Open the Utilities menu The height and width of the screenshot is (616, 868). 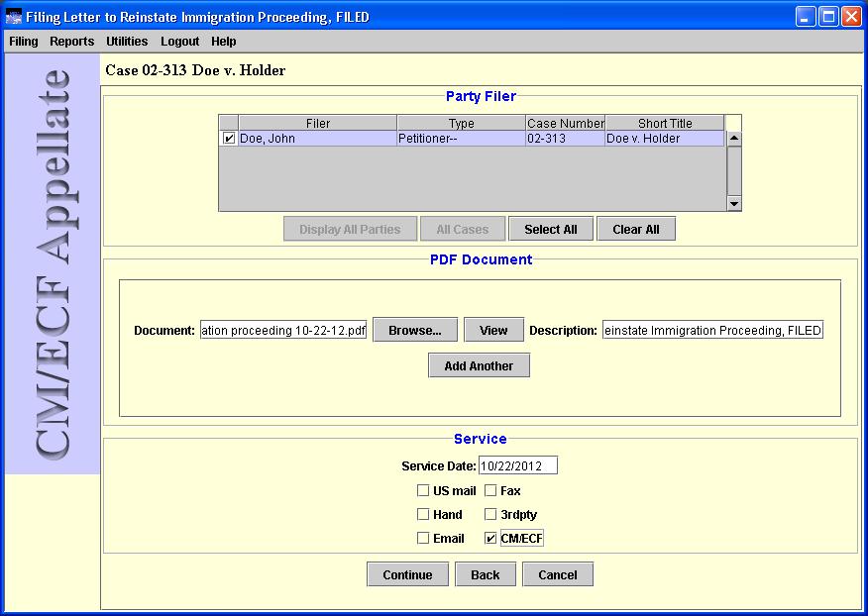127,42
